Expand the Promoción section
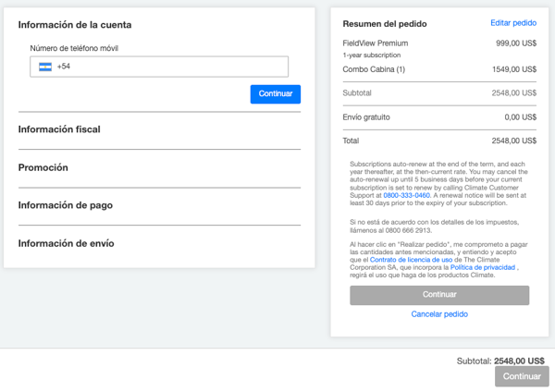This screenshot has width=555, height=392. [43, 167]
